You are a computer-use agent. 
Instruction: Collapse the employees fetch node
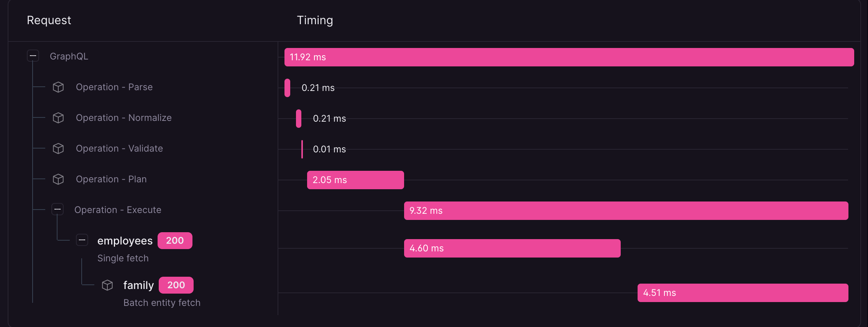(82, 240)
